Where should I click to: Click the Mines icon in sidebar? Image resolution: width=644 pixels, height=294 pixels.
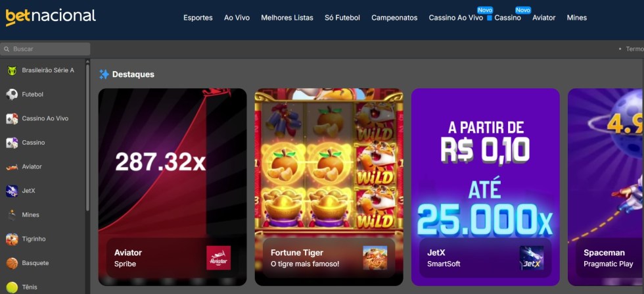point(12,215)
